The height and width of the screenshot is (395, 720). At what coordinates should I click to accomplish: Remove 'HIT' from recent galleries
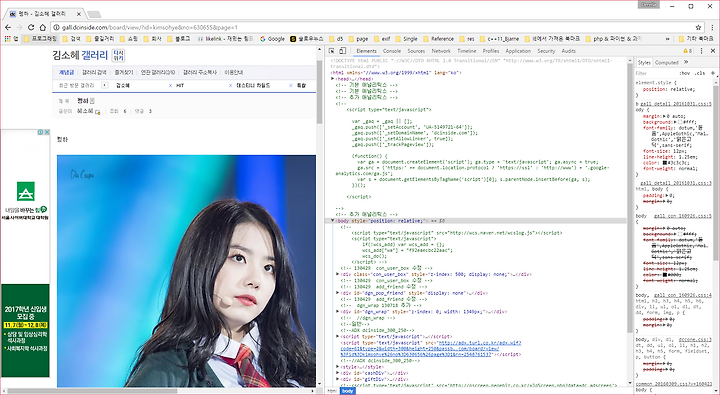pyautogui.click(x=231, y=85)
